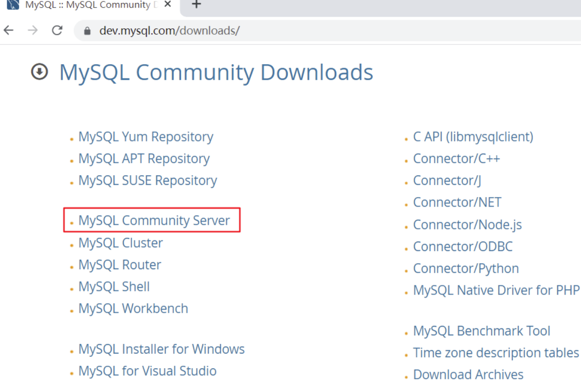Click the download circle icon beside the heading
Viewport: 581px width, 392px height.
39,72
